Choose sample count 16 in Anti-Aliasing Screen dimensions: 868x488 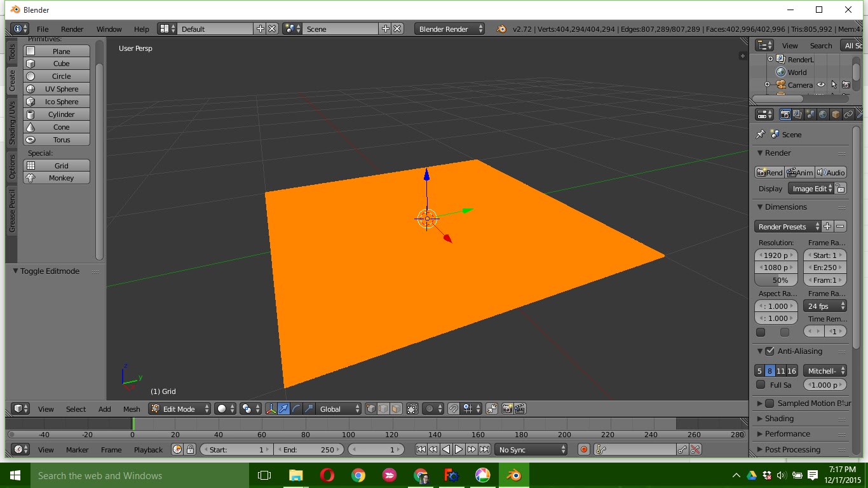tap(792, 370)
